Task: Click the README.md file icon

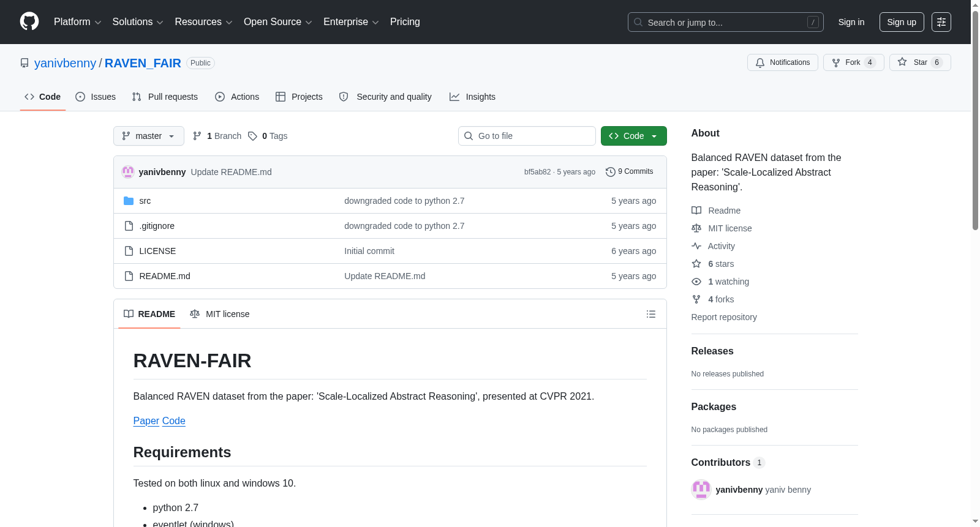Action: coord(129,276)
